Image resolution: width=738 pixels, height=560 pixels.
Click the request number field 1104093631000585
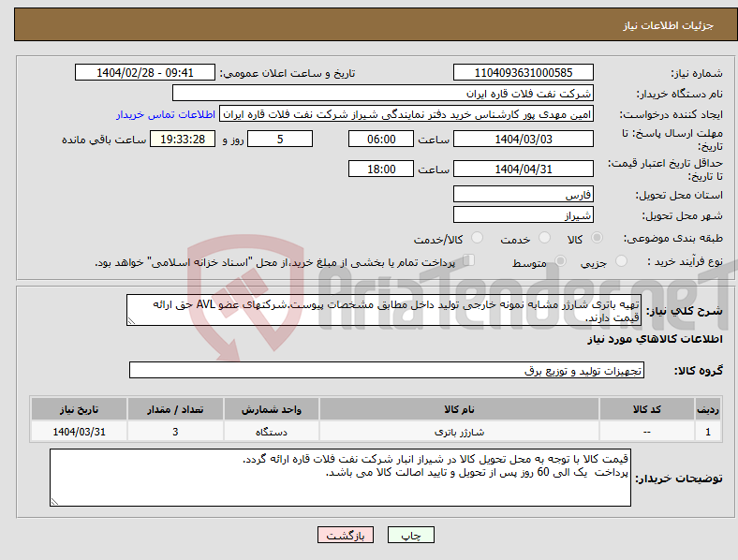tap(523, 73)
